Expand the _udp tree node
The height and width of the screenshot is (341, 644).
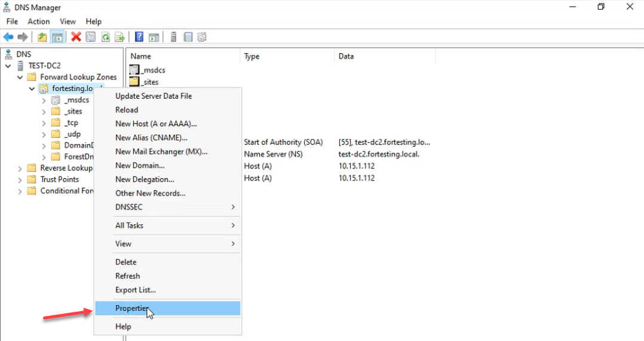(x=44, y=135)
